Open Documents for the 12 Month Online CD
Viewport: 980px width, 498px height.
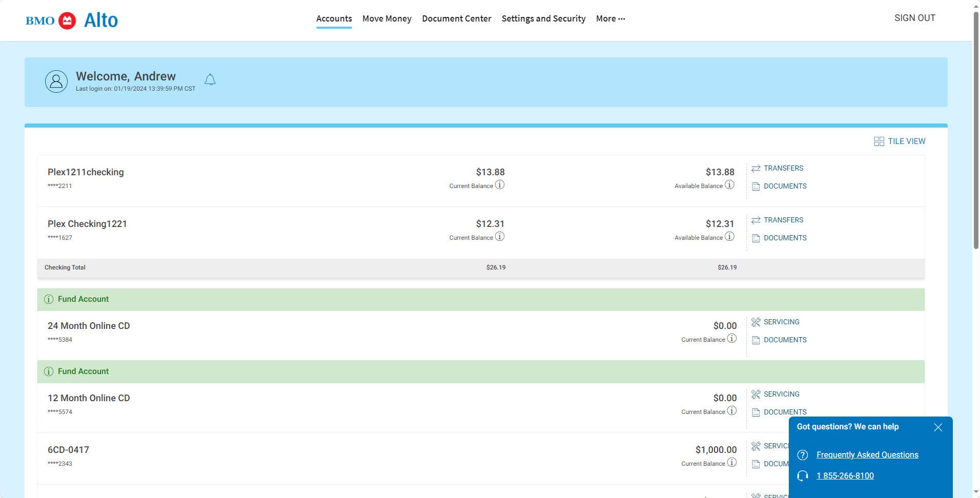coord(785,411)
